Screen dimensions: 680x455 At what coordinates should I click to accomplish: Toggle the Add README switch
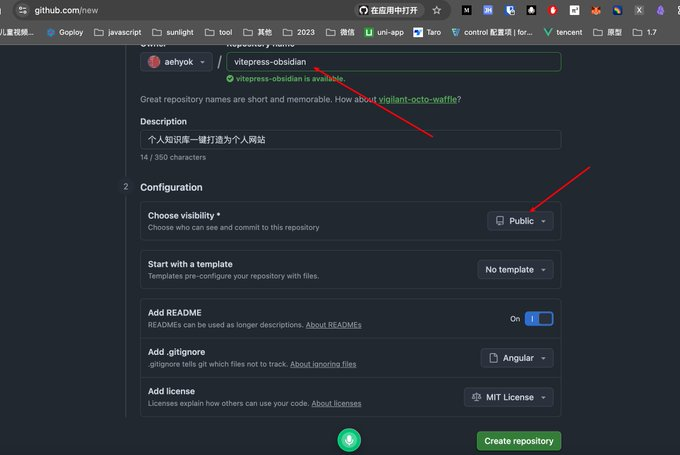point(538,319)
